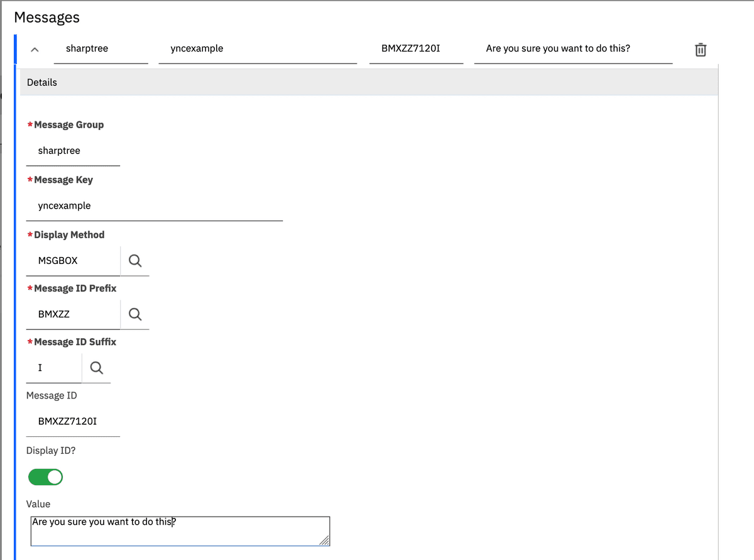Open the Message ID Prefix lookup magnifier

point(136,314)
